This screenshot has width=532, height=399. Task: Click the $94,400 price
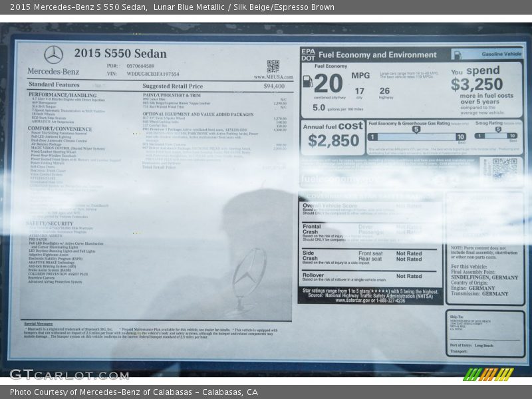point(274,86)
